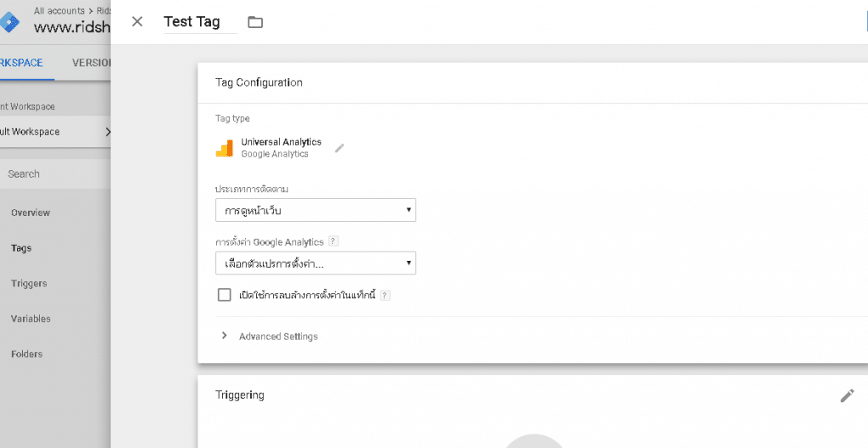Screen dimensions: 868x448
Task: Click the Google Tag Manager logo
Action: click(x=9, y=21)
